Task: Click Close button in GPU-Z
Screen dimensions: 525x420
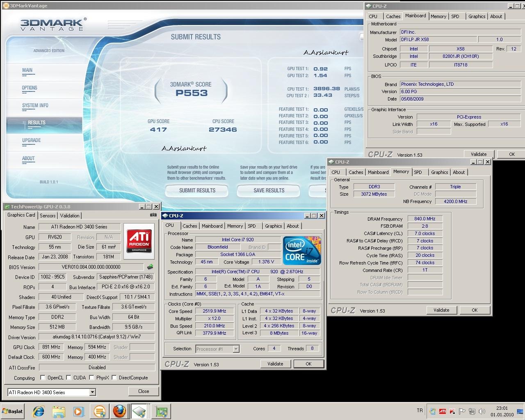Action: pos(144,391)
